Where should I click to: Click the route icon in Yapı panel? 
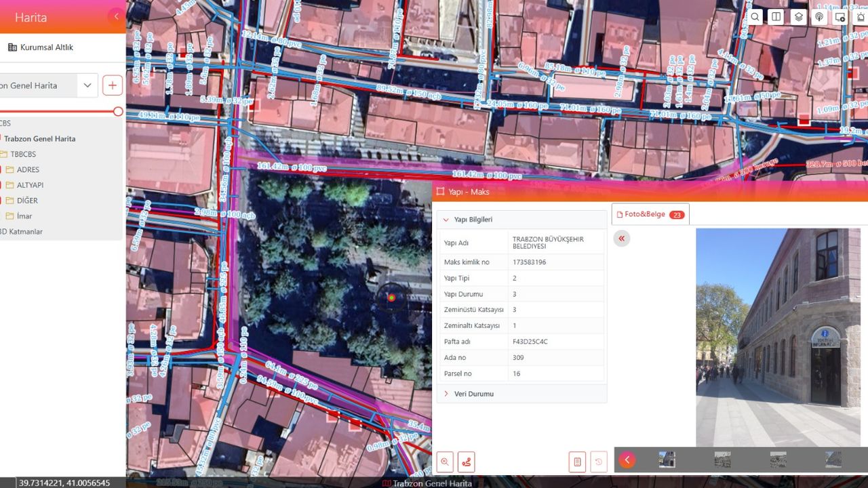tap(466, 462)
